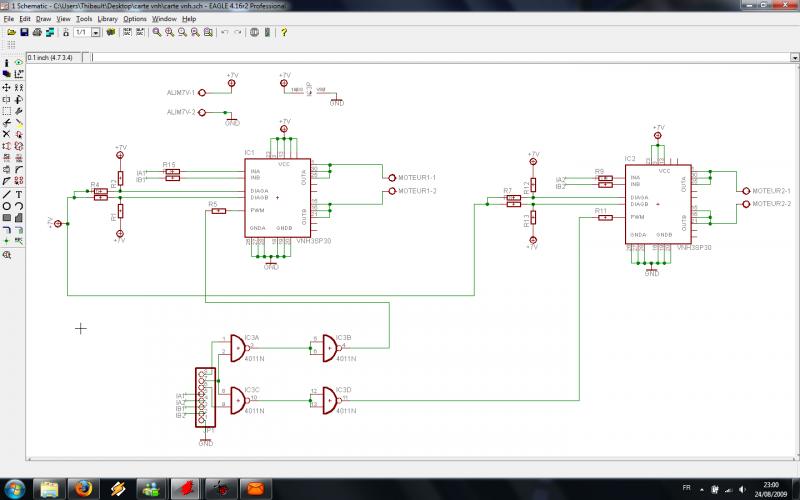The image size is (800, 500).
Task: Open the command history dropdown arrow
Action: click(795, 58)
